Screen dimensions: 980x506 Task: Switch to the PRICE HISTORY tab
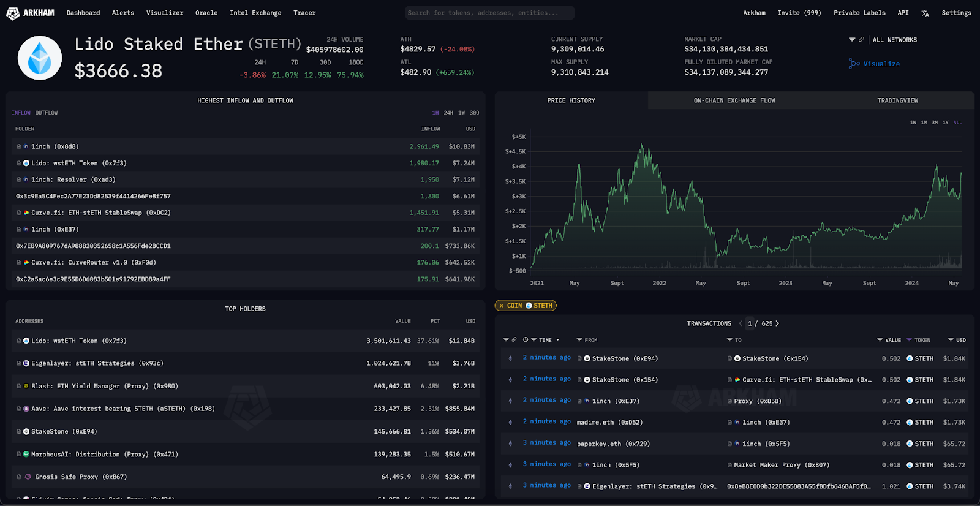[x=571, y=100]
